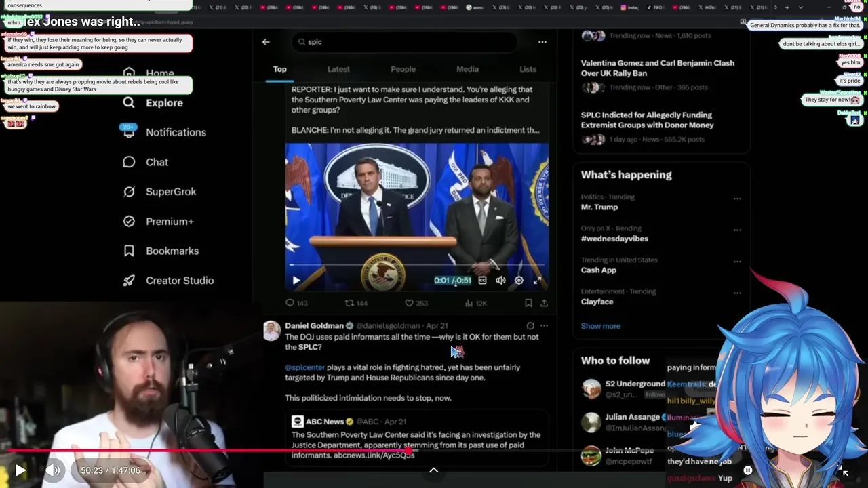Open more options for #wednesdayvibes trend
The image size is (868, 488).
[737, 230]
